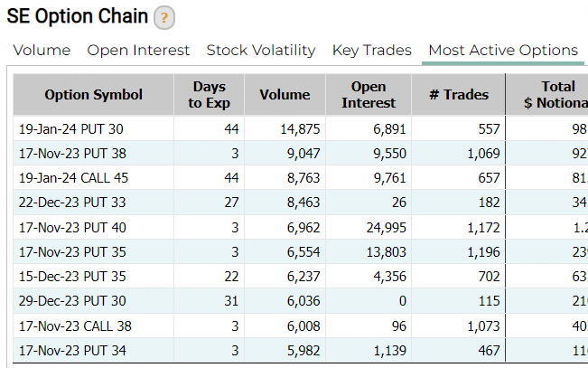The height and width of the screenshot is (368, 588).
Task: Choose the 15-Dec-23 PUT 35 option
Action: click(72, 278)
